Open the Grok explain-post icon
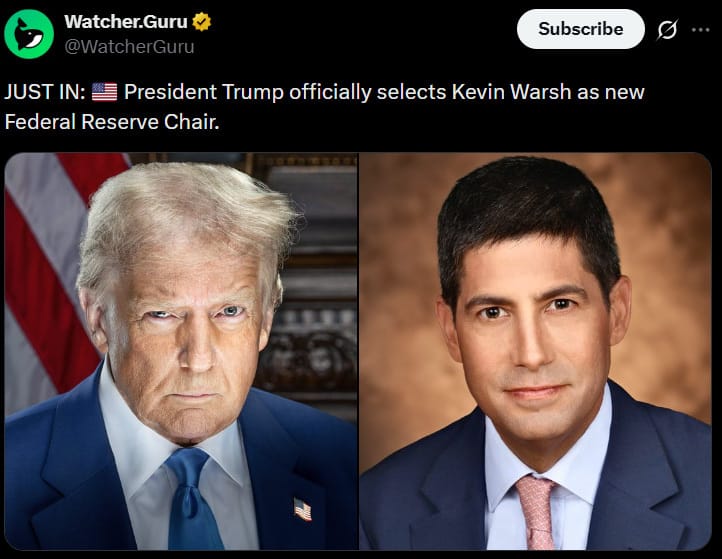The height and width of the screenshot is (559, 722). coord(667,30)
